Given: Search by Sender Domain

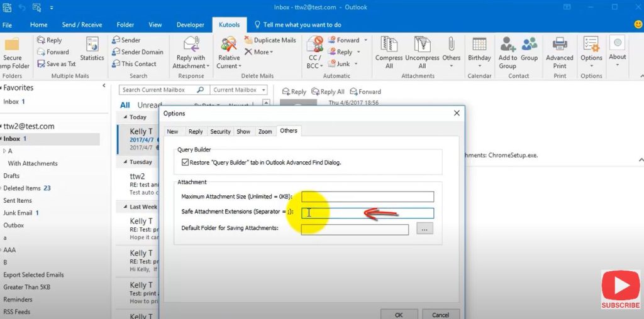Looking at the screenshot, I should click(x=138, y=52).
